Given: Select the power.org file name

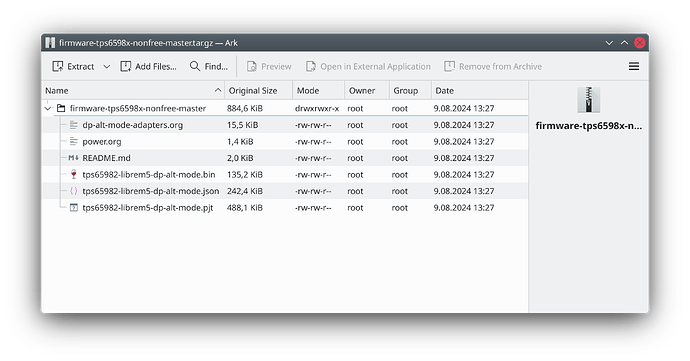Looking at the screenshot, I should tap(102, 142).
